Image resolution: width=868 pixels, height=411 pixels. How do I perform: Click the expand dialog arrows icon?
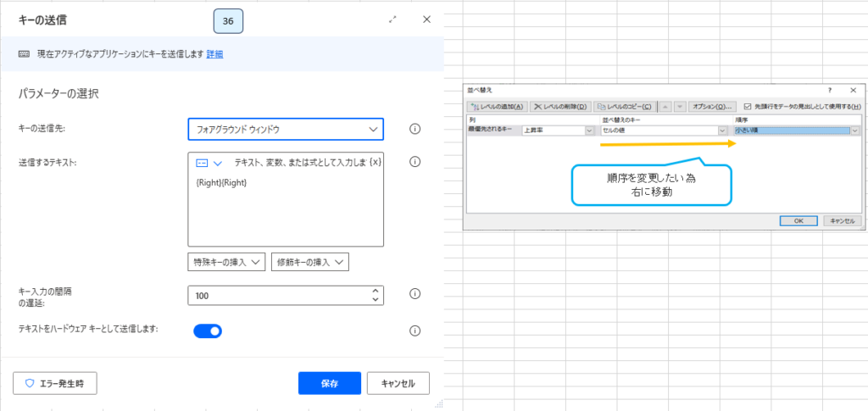click(393, 19)
